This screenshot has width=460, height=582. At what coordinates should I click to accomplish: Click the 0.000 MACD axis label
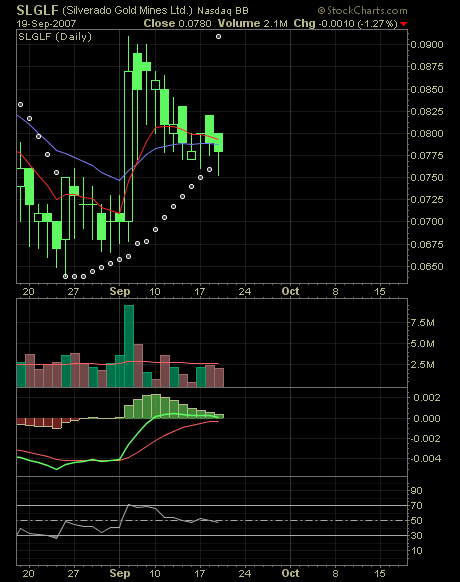coord(427,419)
